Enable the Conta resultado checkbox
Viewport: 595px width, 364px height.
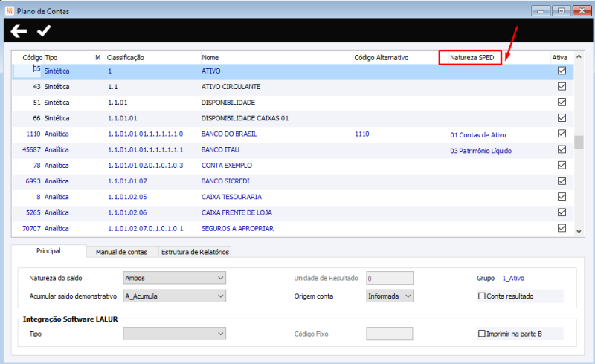coord(481,296)
